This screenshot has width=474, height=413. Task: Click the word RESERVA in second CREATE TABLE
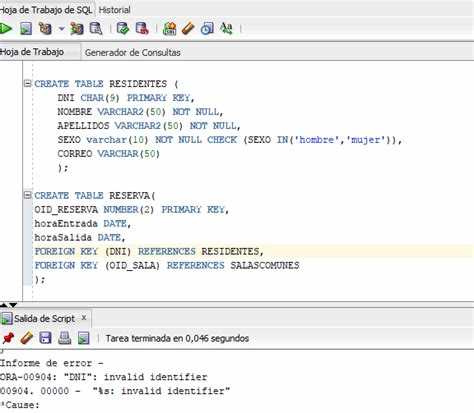(130, 196)
